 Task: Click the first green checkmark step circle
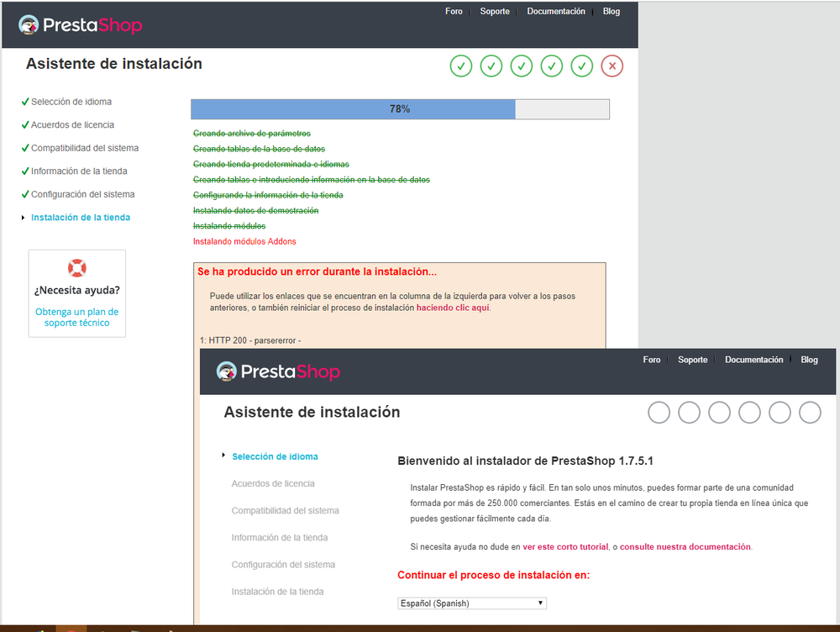point(460,66)
